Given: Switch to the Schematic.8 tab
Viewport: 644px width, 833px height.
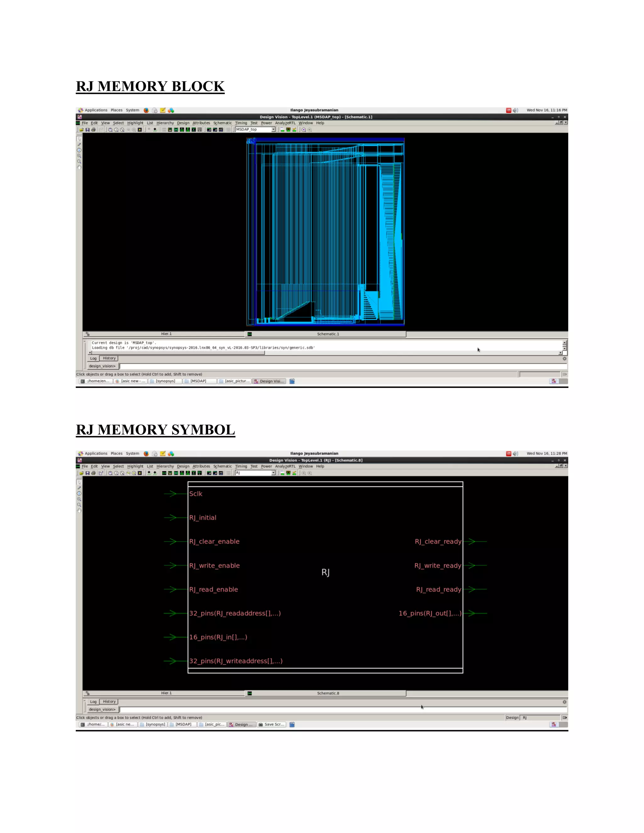Looking at the screenshot, I should [x=327, y=693].
